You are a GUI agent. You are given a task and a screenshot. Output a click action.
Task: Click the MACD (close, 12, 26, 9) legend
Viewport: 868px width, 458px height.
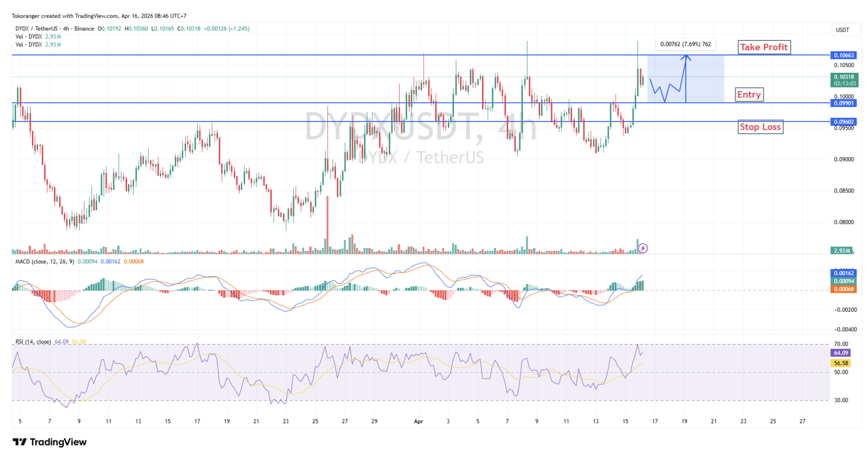click(x=45, y=261)
